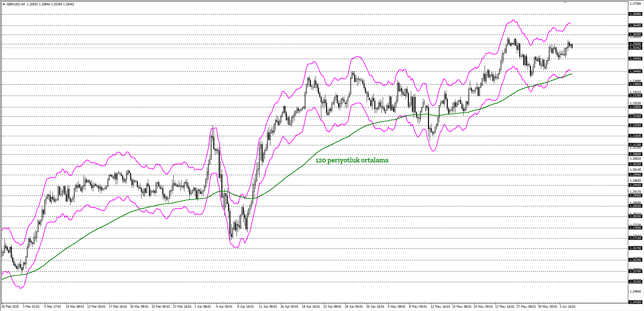This screenshot has height=311, width=644.
Task: Click the 1.34950 price level label
Action: (635, 59)
